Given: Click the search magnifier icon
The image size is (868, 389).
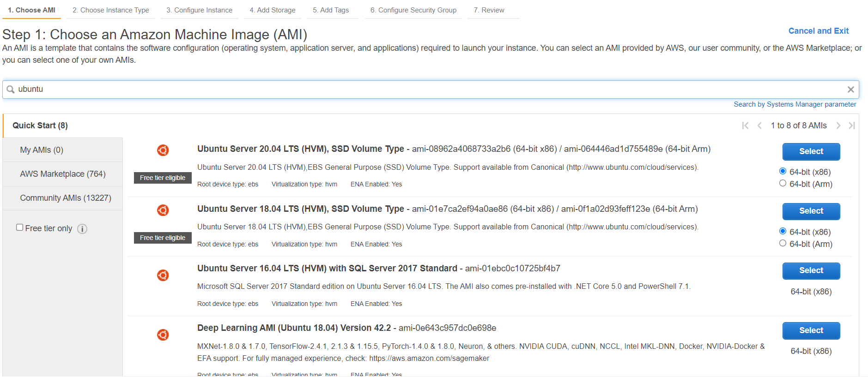Looking at the screenshot, I should [x=11, y=90].
